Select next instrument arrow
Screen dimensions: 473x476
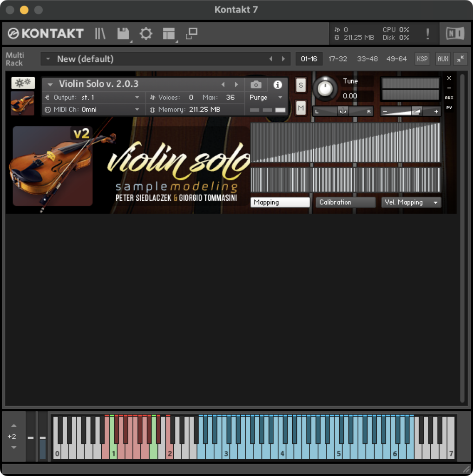tap(236, 85)
